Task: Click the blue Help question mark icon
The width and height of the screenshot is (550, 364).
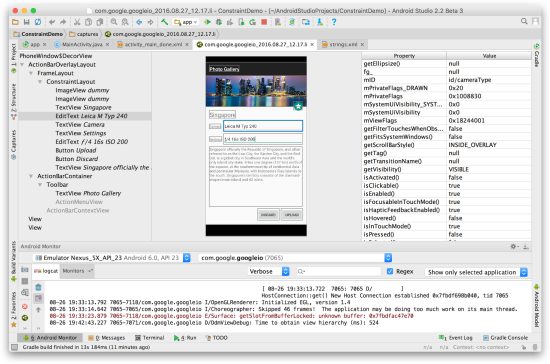Action: click(334, 22)
